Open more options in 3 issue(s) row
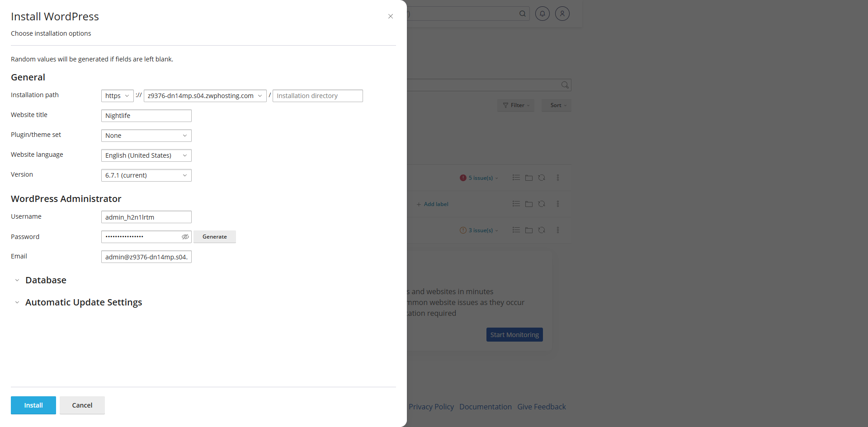The width and height of the screenshot is (868, 427). coord(558,230)
